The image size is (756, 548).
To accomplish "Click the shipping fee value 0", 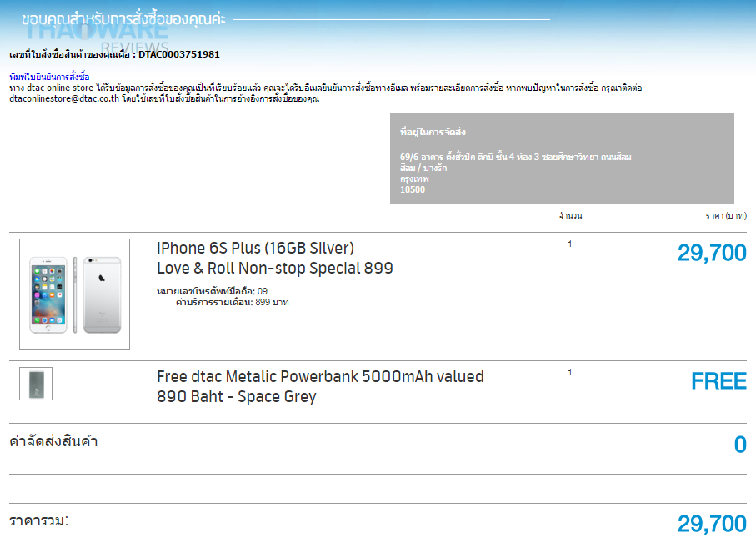I will click(740, 445).
